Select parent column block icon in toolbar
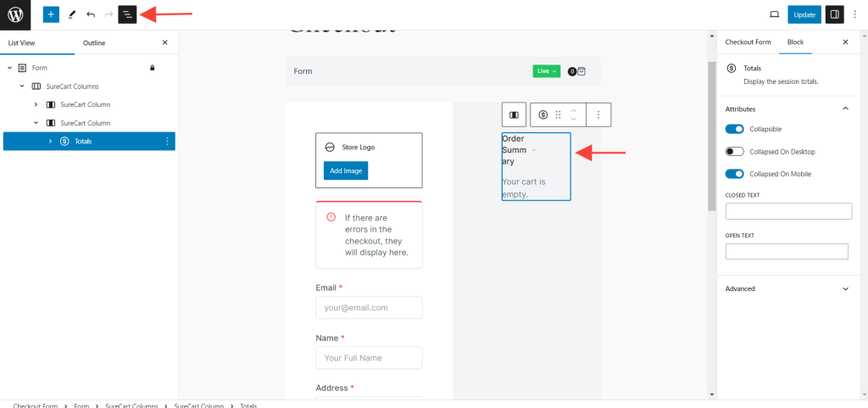This screenshot has width=868, height=408. pos(514,115)
